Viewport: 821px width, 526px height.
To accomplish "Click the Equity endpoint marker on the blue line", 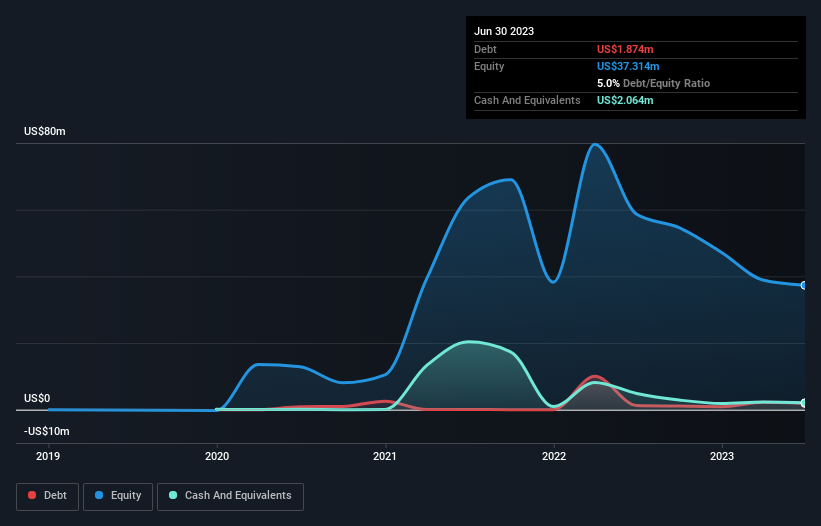I will [x=804, y=285].
